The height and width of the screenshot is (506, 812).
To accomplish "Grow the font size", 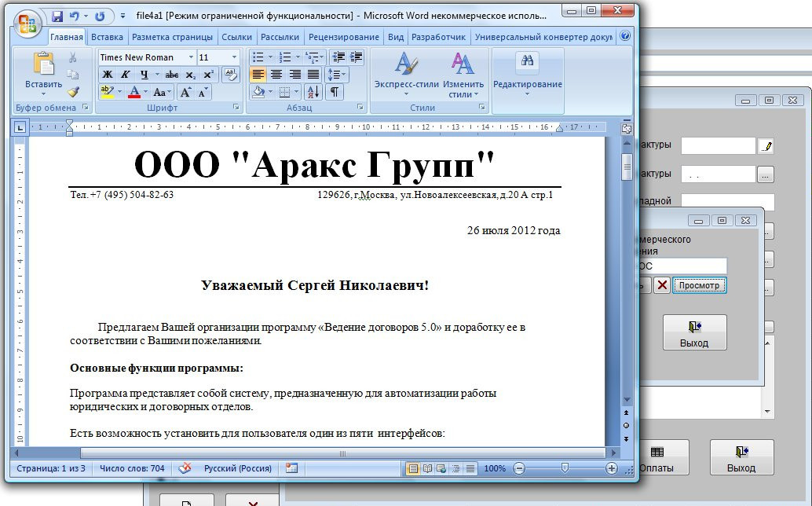I will pos(185,92).
